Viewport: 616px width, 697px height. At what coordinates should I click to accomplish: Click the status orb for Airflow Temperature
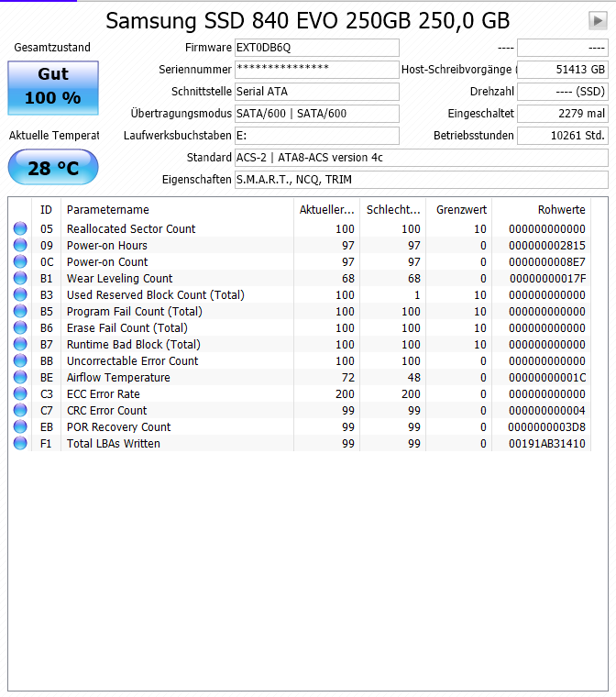[x=20, y=377]
